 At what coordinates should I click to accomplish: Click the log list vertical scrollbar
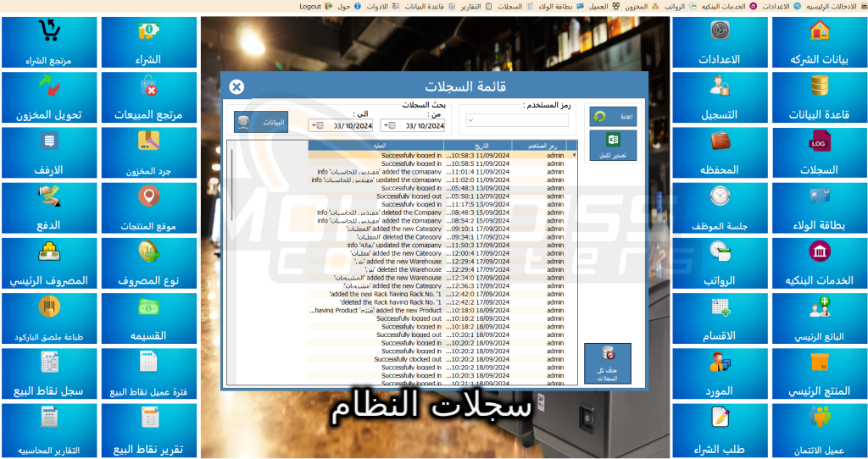tap(232, 254)
